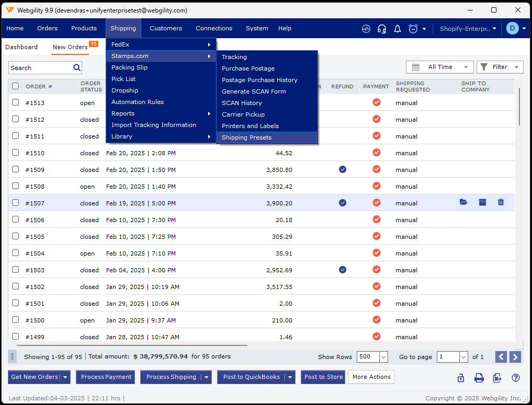The width and height of the screenshot is (532, 405).
Task: Click the printer icon at bottom right
Action: 479,378
